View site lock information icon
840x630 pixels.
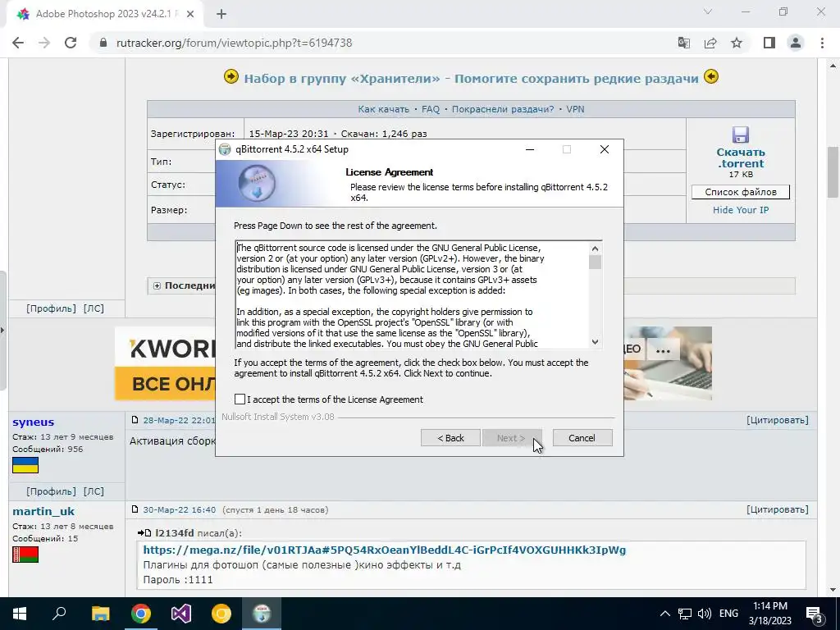coord(103,43)
